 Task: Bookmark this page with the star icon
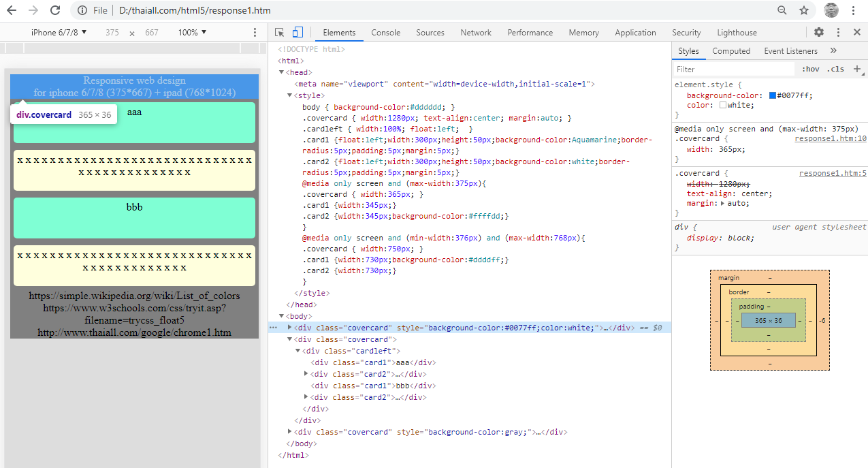point(804,10)
